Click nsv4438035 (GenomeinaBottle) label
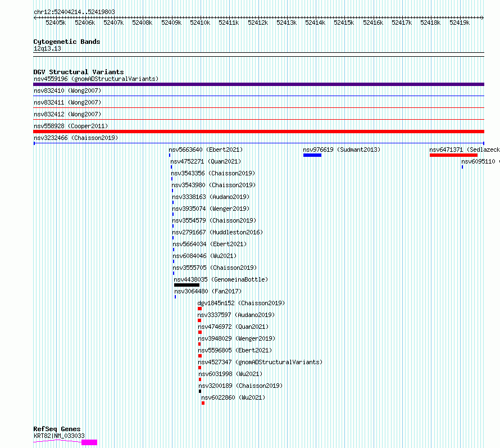Screen dimensions: 500x448 pyautogui.click(x=221, y=279)
